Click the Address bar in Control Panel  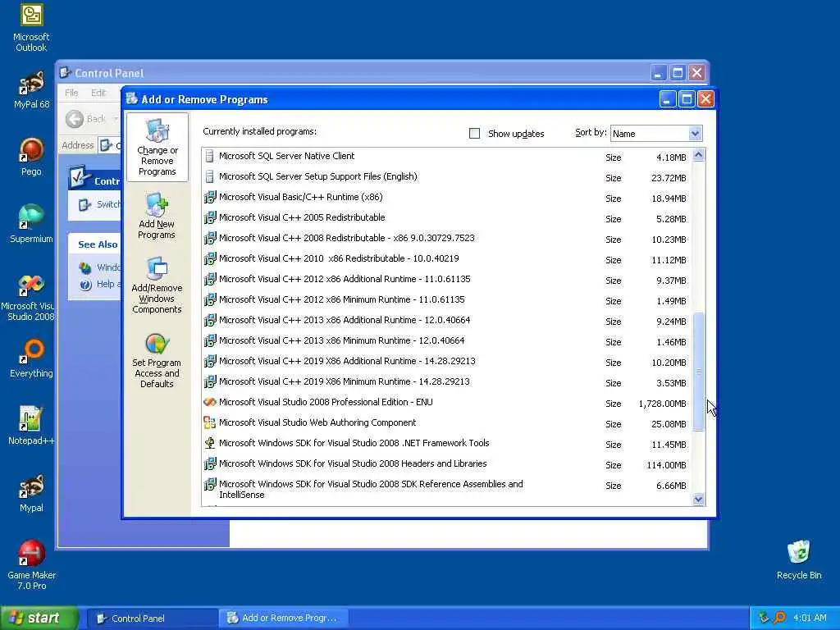(110, 145)
